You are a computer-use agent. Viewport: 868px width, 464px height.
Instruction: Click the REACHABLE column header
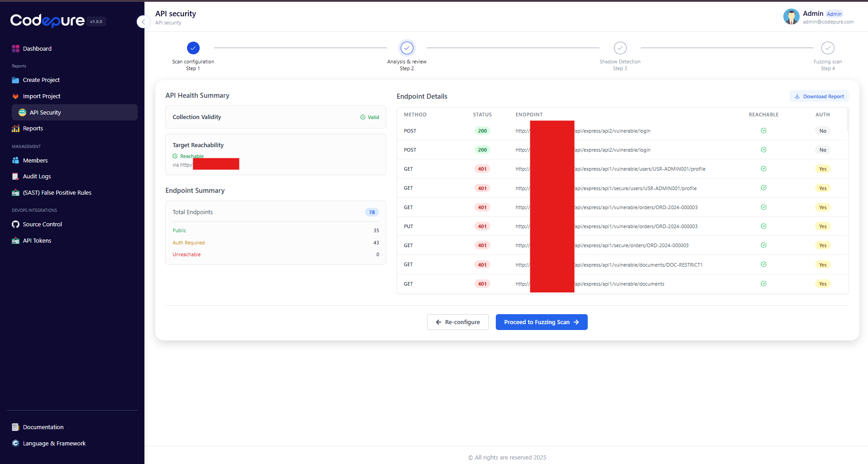coord(763,115)
